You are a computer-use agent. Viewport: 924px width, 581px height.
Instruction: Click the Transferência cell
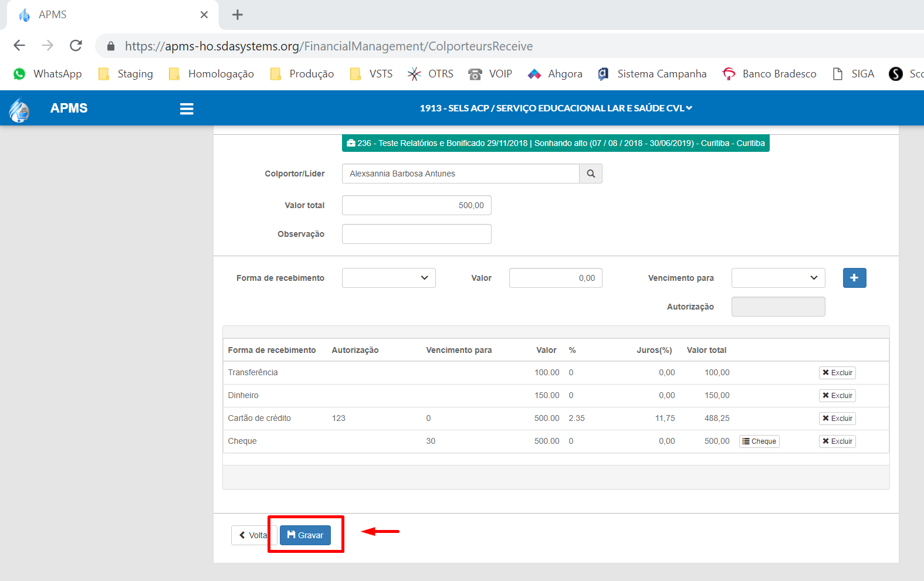tap(253, 372)
